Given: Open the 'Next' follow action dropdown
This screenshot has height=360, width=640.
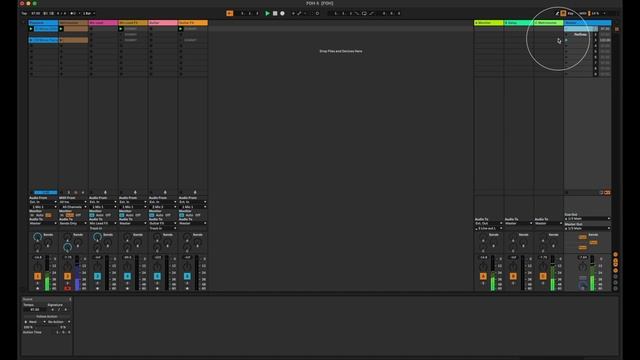Looking at the screenshot, I should coord(35,322).
